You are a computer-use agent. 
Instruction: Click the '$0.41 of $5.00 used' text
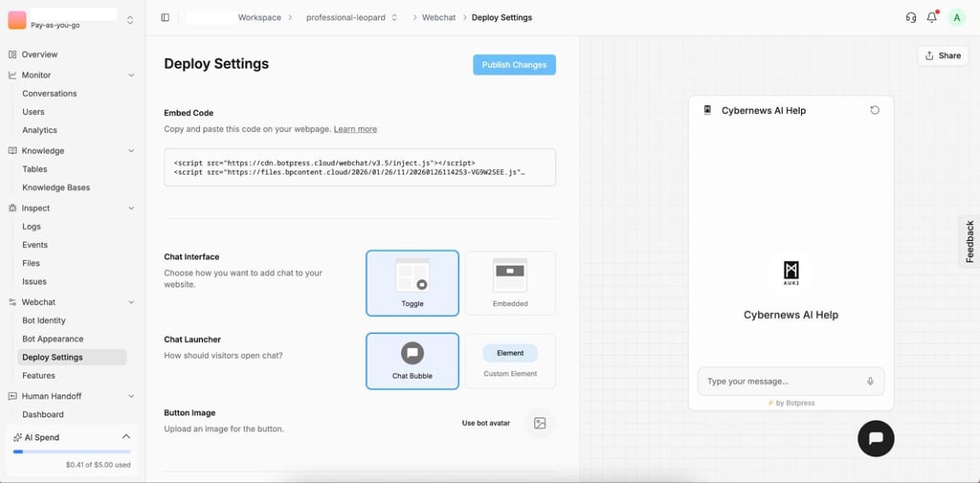[99, 465]
